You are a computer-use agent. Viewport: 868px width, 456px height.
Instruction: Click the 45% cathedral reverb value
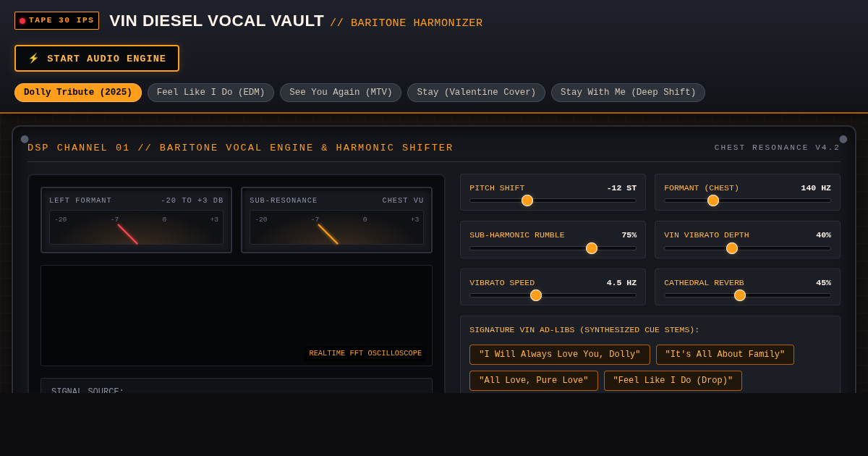[823, 283]
